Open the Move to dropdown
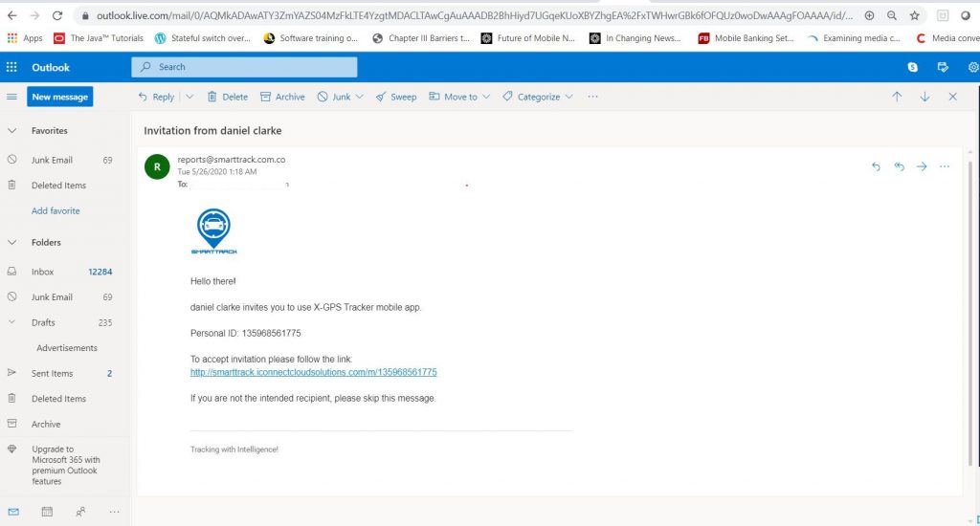 click(x=459, y=97)
